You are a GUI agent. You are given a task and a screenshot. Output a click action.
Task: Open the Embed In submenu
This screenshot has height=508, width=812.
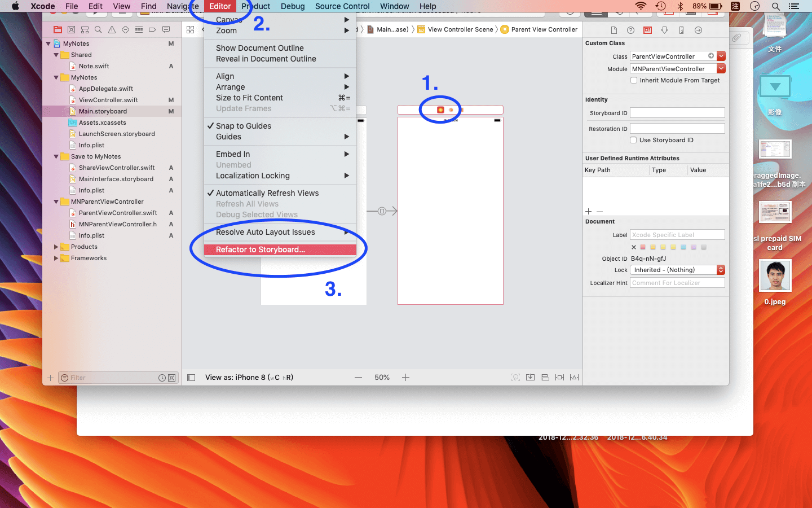pyautogui.click(x=280, y=154)
